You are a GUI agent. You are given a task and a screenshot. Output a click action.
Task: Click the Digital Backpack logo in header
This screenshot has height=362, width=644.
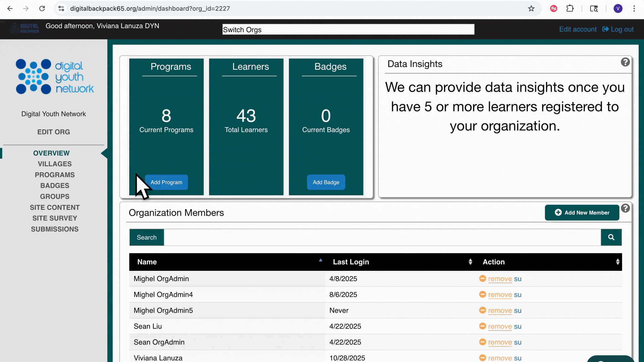tap(25, 28)
